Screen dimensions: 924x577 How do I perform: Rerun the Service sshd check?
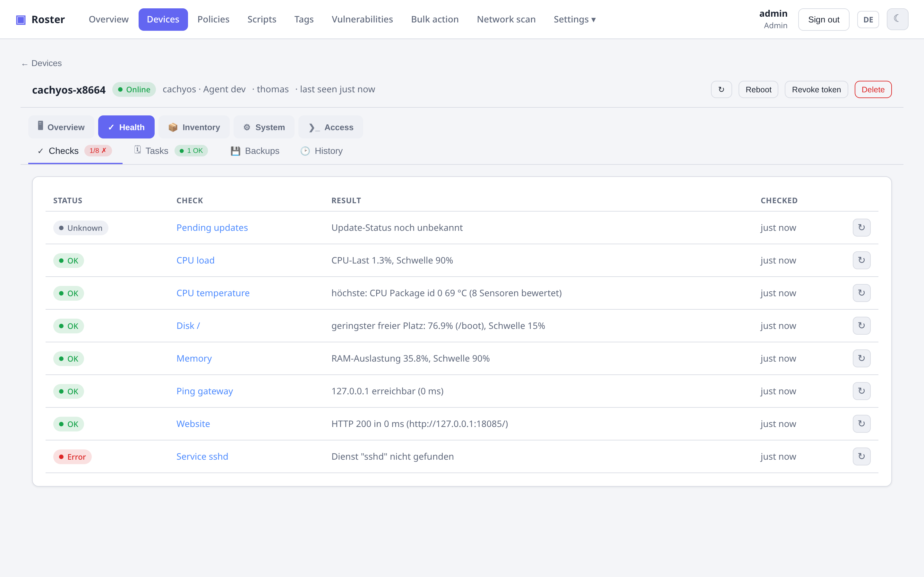click(861, 456)
